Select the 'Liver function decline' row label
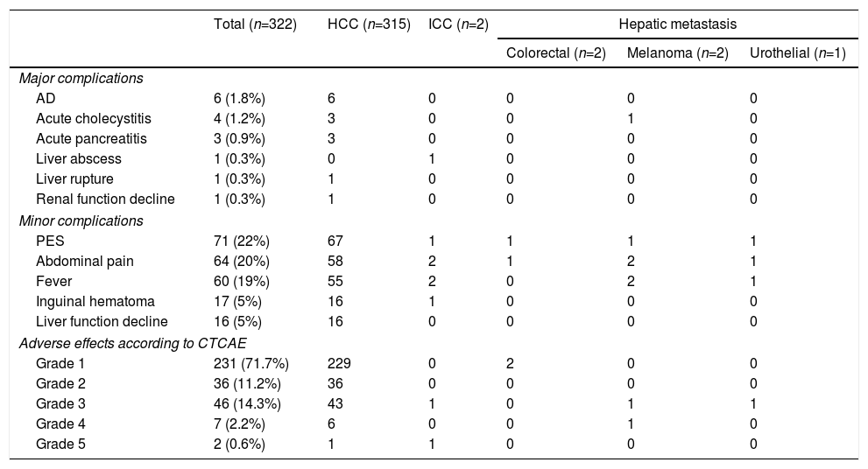868x469 pixels. point(102,321)
